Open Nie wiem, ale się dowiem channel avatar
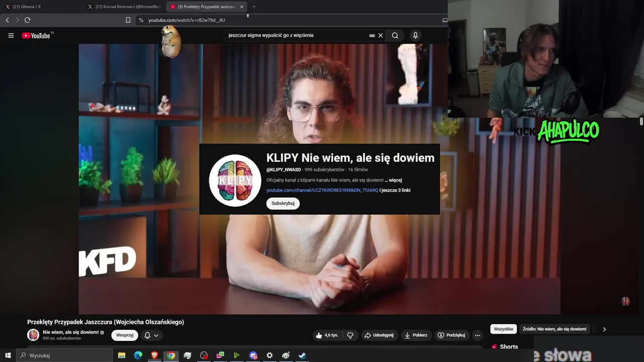The image size is (644, 362). (x=33, y=335)
